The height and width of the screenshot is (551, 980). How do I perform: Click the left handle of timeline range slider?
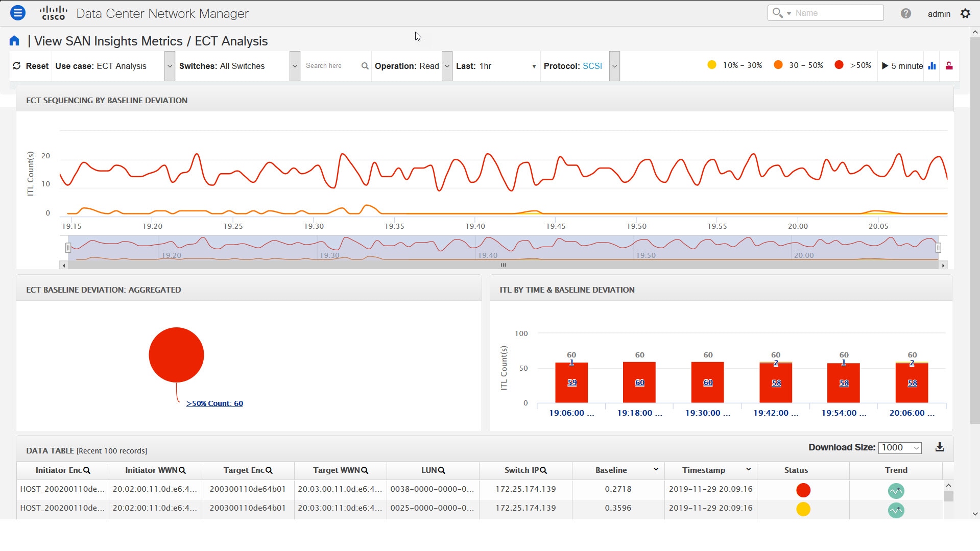[x=68, y=248]
